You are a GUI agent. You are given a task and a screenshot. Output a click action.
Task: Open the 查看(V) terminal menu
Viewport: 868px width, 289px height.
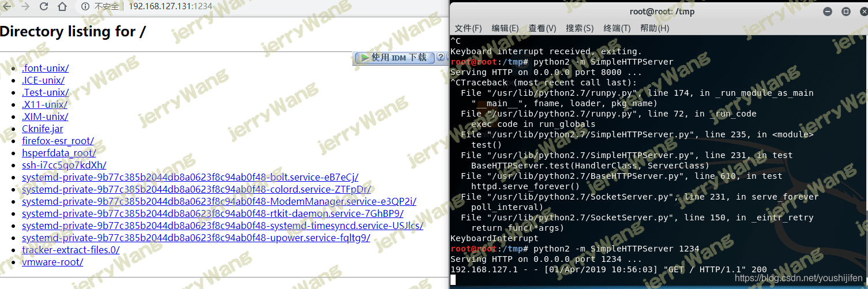(543, 28)
